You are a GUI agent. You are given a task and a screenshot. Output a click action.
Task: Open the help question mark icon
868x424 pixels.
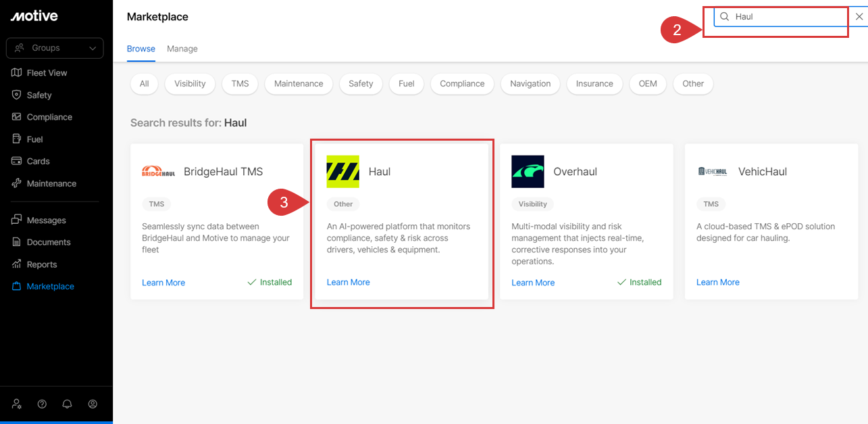(42, 404)
